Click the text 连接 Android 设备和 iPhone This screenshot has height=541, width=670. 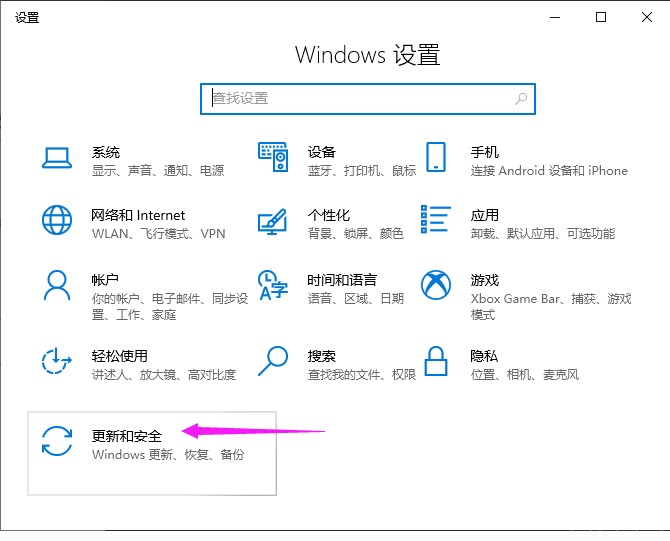(x=549, y=171)
